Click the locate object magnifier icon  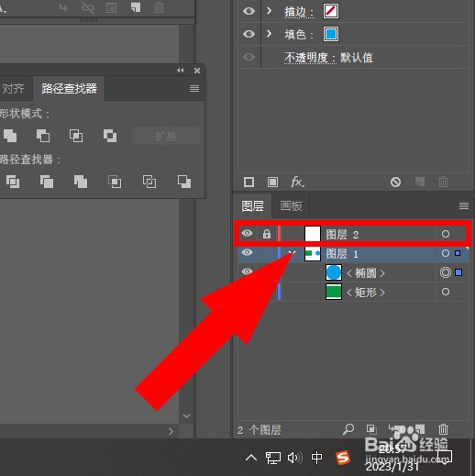tap(348, 429)
